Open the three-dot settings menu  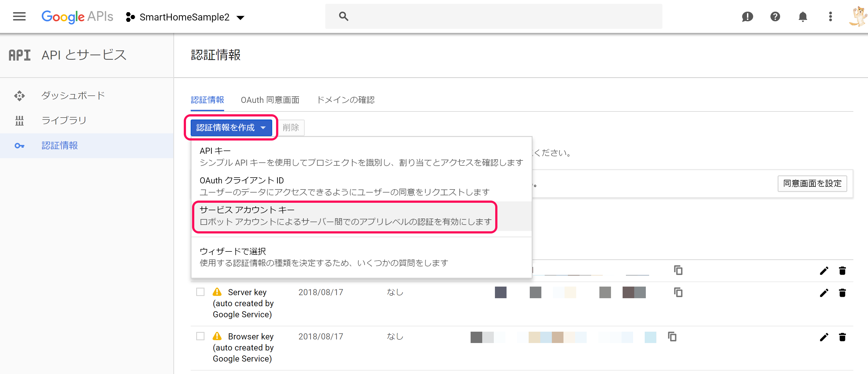(830, 17)
